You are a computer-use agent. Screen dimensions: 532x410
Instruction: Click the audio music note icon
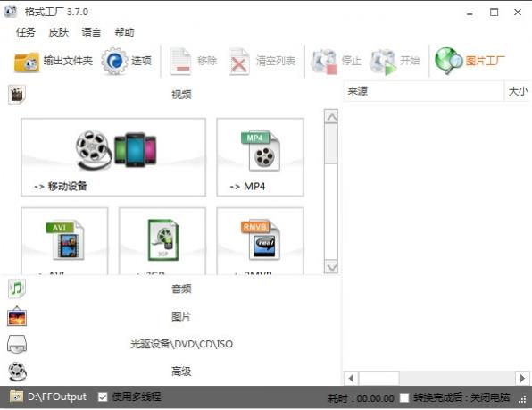17,289
